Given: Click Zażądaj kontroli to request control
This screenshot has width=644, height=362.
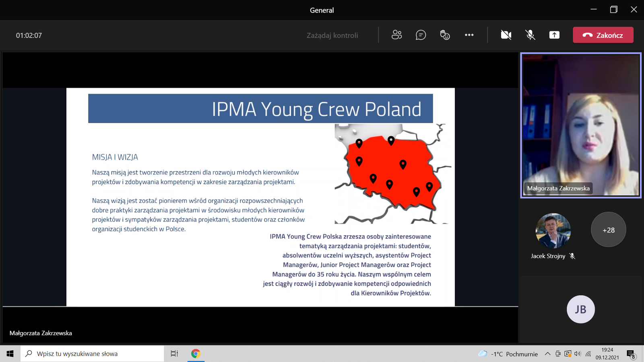Looking at the screenshot, I should [332, 35].
